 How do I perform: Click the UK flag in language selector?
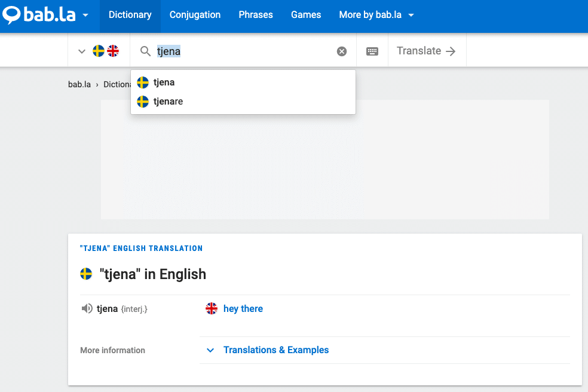pyautogui.click(x=113, y=51)
